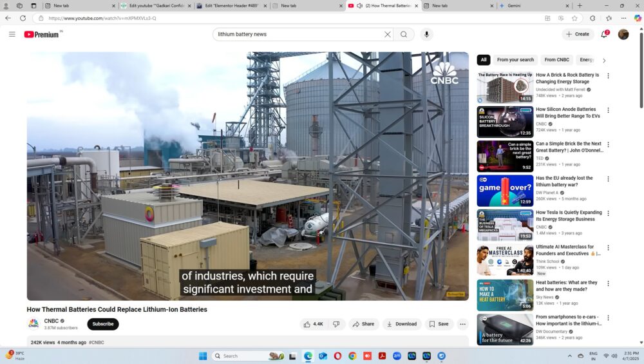Click the search magnifier button
Viewport: 644px width, 364px height.
point(404,34)
